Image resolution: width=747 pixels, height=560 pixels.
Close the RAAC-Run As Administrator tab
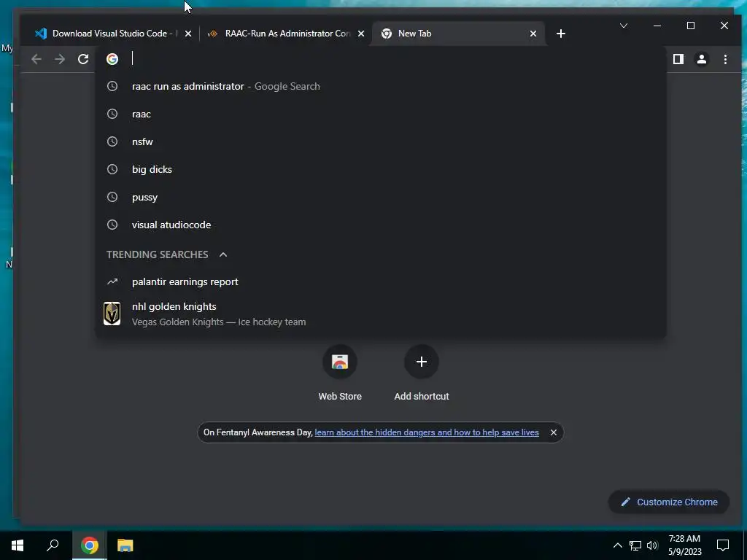pyautogui.click(x=361, y=34)
